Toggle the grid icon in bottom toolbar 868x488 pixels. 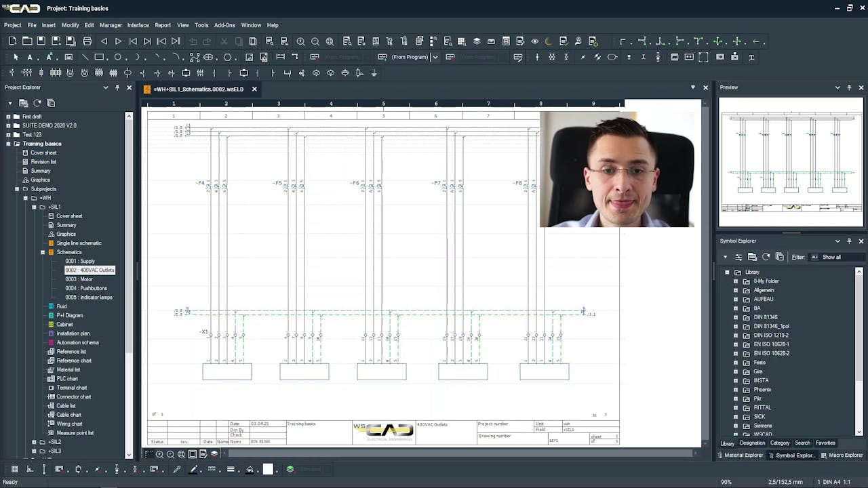click(x=15, y=469)
